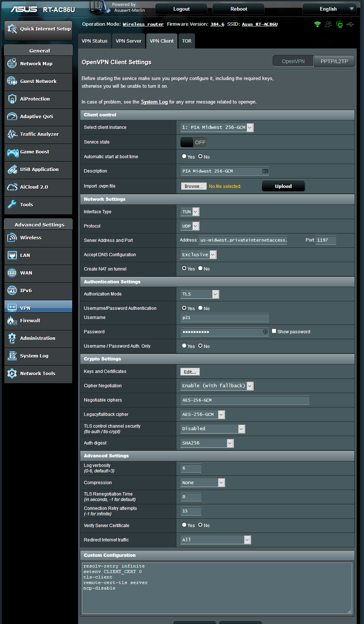The height and width of the screenshot is (624, 364).
Task: Open the Legacy/fallback cipher dropdown
Action: (x=203, y=414)
